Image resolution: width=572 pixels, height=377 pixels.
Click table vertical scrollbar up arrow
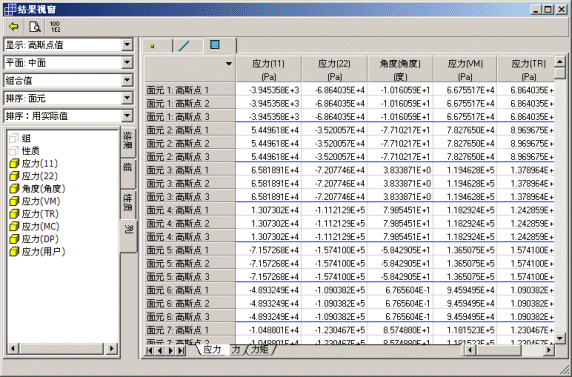click(x=560, y=62)
